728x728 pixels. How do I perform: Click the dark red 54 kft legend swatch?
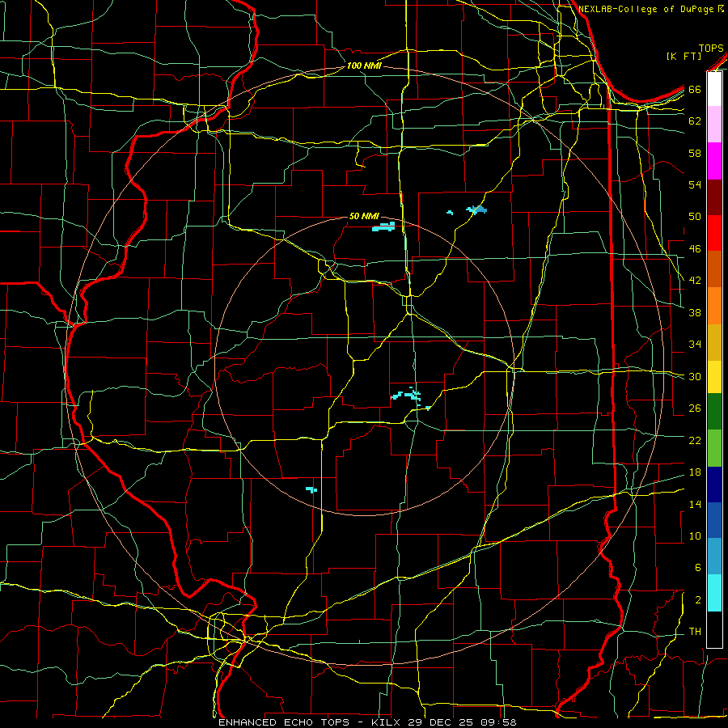[x=714, y=197]
